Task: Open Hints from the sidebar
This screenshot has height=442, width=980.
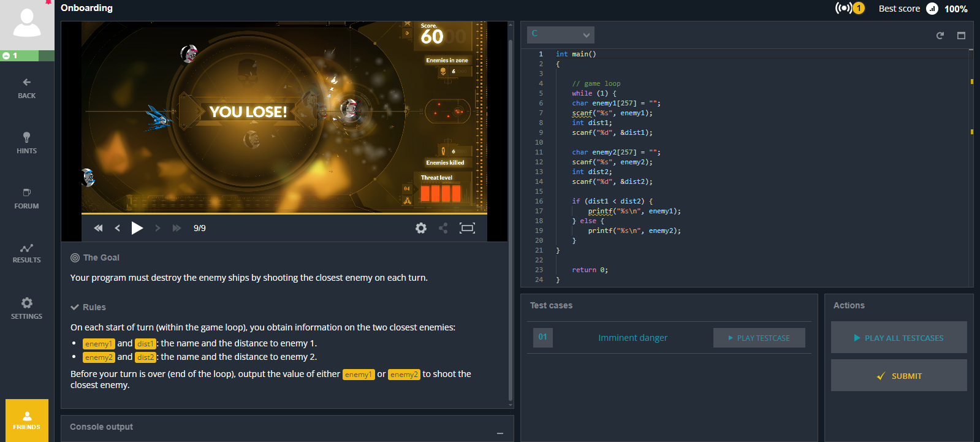Action: (x=26, y=143)
